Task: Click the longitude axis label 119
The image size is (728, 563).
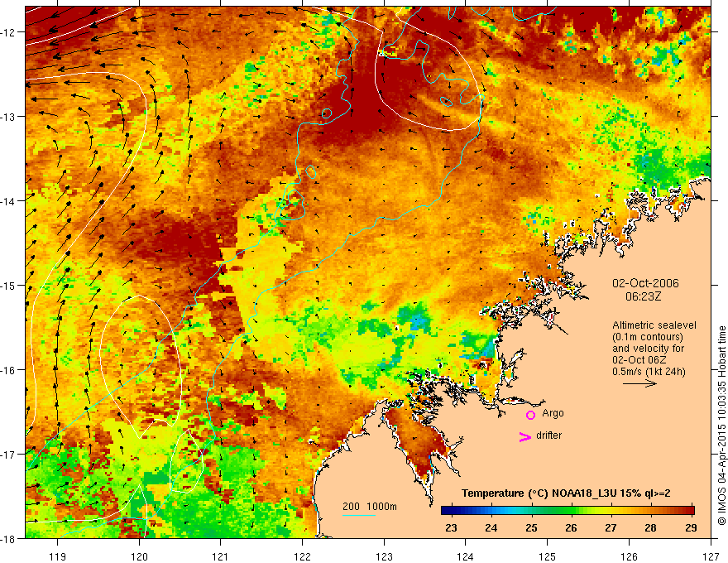Action: pyautogui.click(x=58, y=556)
